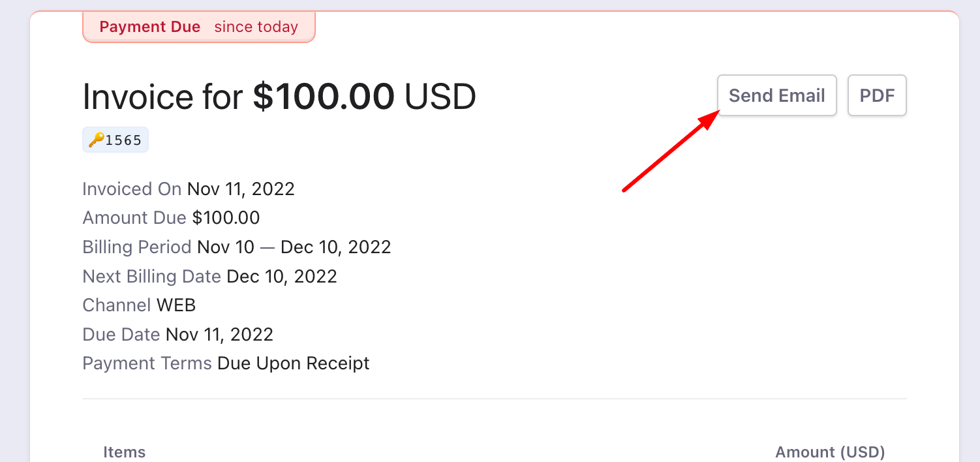Click the Due Date value Nov 11, 2022
The image size is (980, 462).
[x=219, y=335]
